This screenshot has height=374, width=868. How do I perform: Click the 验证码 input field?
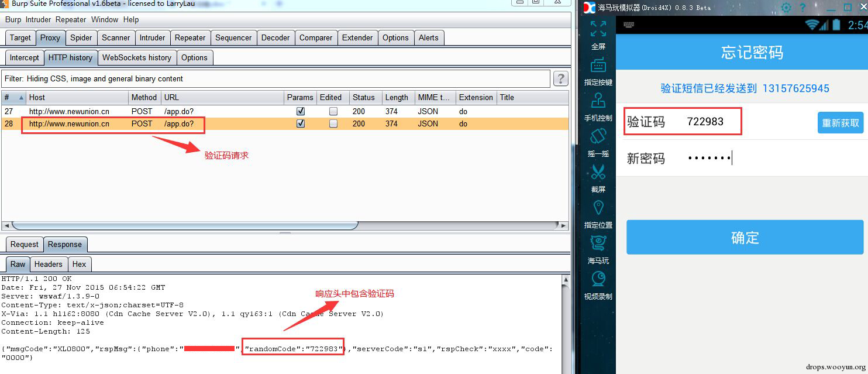point(683,122)
